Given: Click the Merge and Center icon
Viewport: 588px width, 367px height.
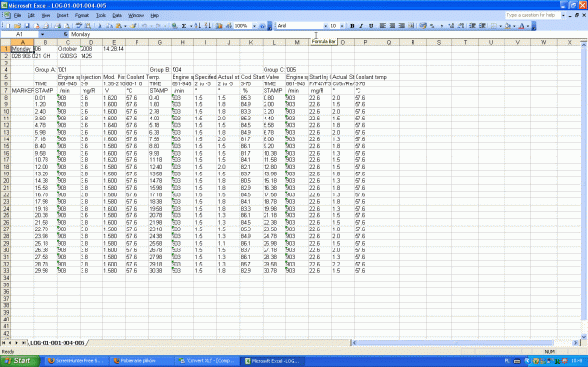Looking at the screenshot, I should (x=412, y=26).
